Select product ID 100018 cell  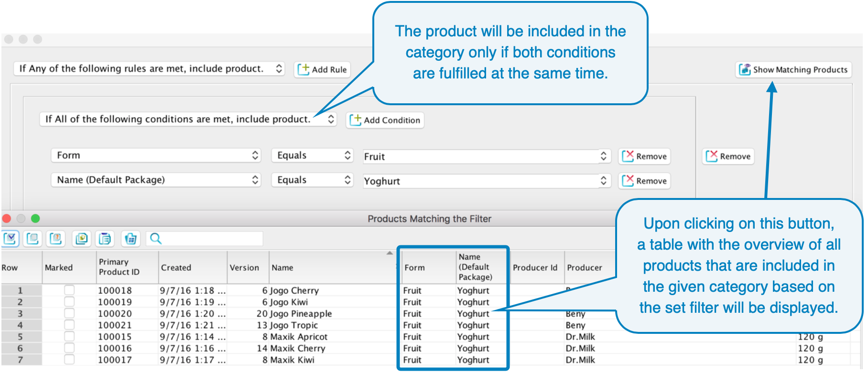(x=127, y=290)
